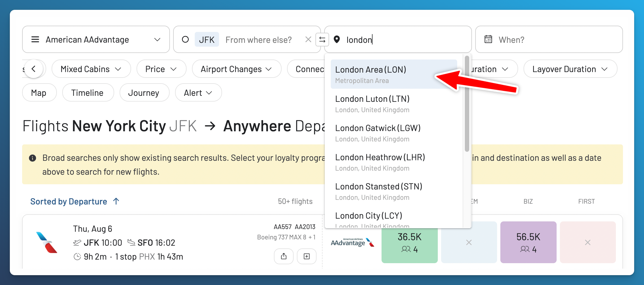The width and height of the screenshot is (644, 285).
Task: Click the 'Thu, Aug 6' flight date
Action: [x=93, y=229]
